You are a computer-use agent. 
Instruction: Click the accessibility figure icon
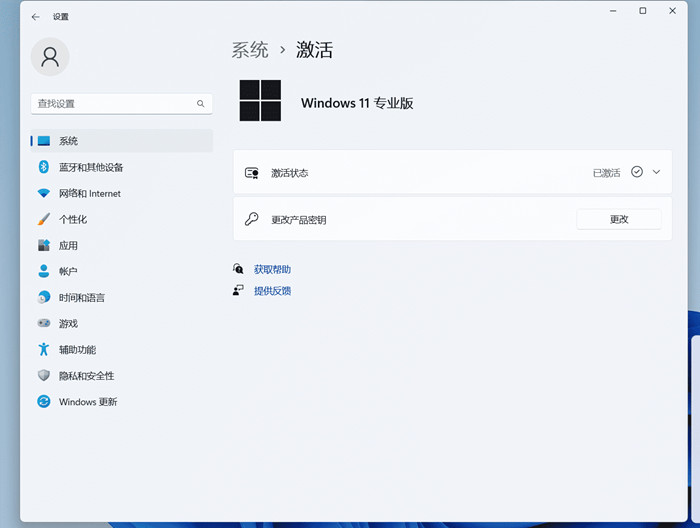coord(44,349)
